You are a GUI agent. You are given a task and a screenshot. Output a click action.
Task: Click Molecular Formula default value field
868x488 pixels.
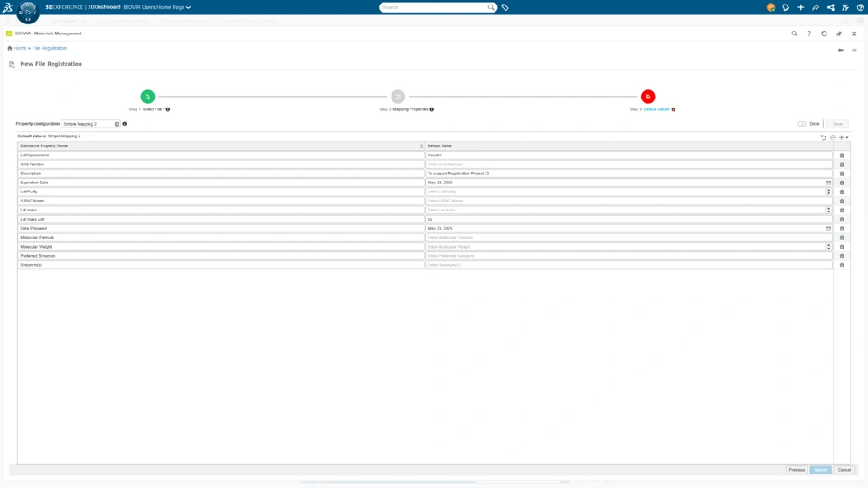pos(629,238)
